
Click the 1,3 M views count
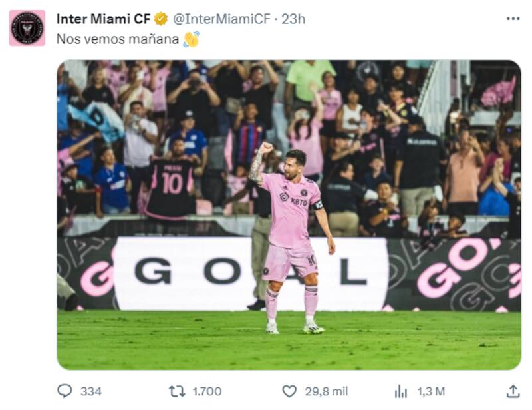coord(430,391)
